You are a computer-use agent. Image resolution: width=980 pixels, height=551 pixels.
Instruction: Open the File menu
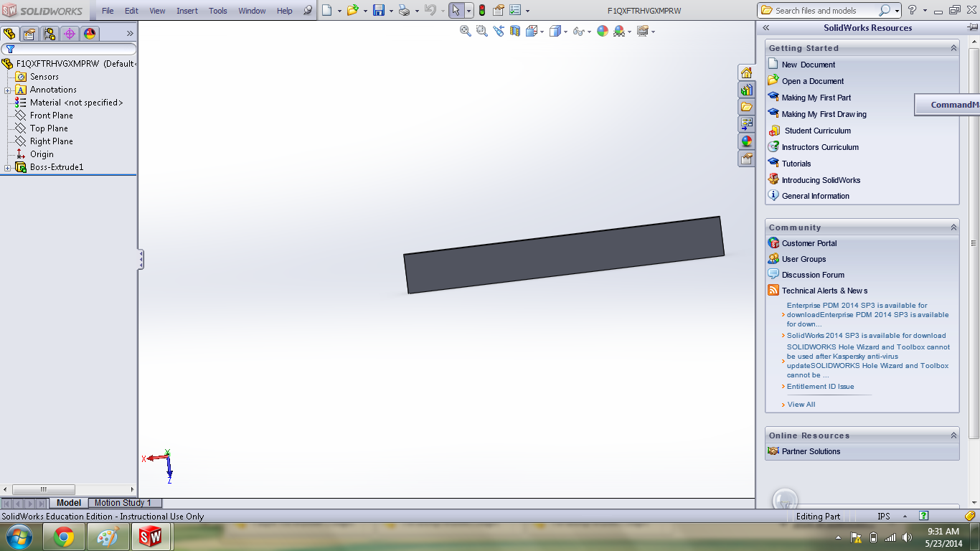108,11
